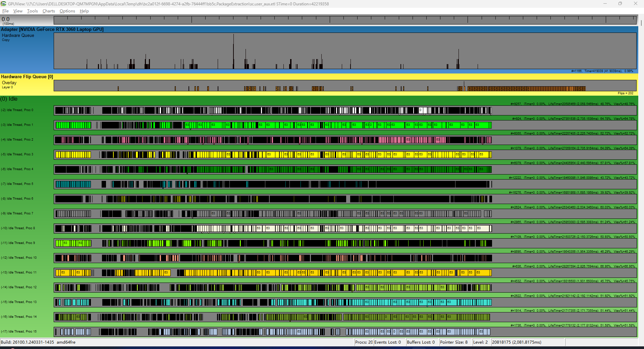This screenshot has width=644, height=349.
Task: Open the Tools menu
Action: pos(33,11)
